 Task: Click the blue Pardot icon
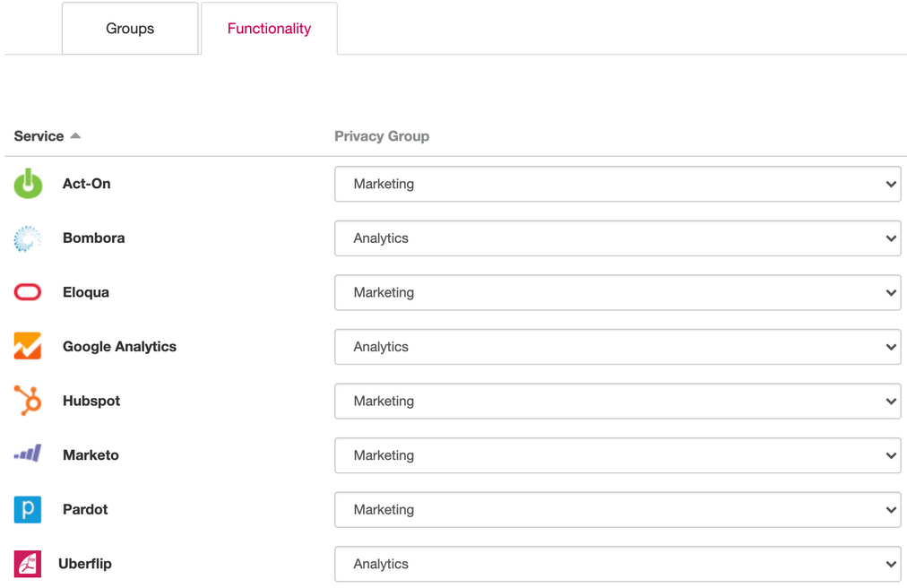point(28,509)
